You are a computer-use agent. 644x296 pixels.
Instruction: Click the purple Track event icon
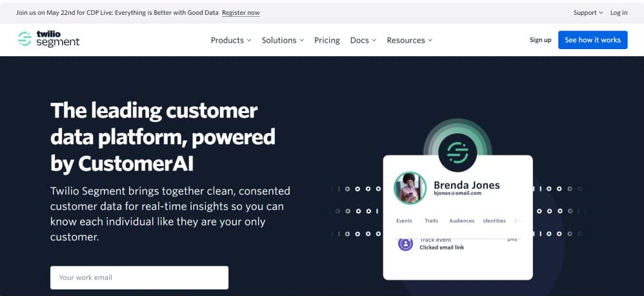[405, 244]
